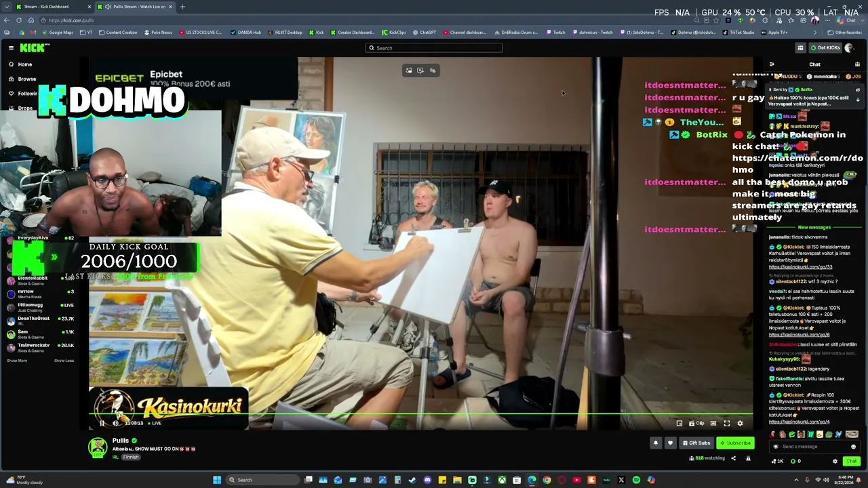Image resolution: width=868 pixels, height=488 pixels.
Task: Create a clip with the Clip button
Action: [696, 423]
